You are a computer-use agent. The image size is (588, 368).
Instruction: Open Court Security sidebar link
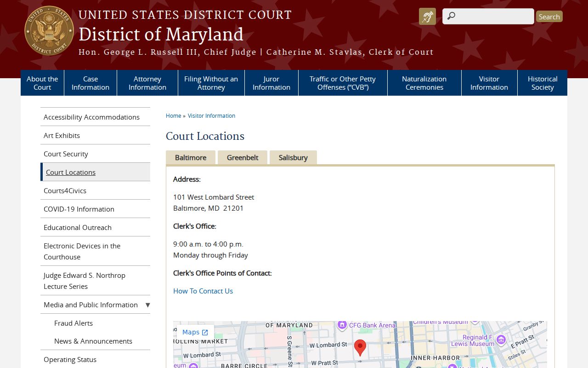point(95,154)
